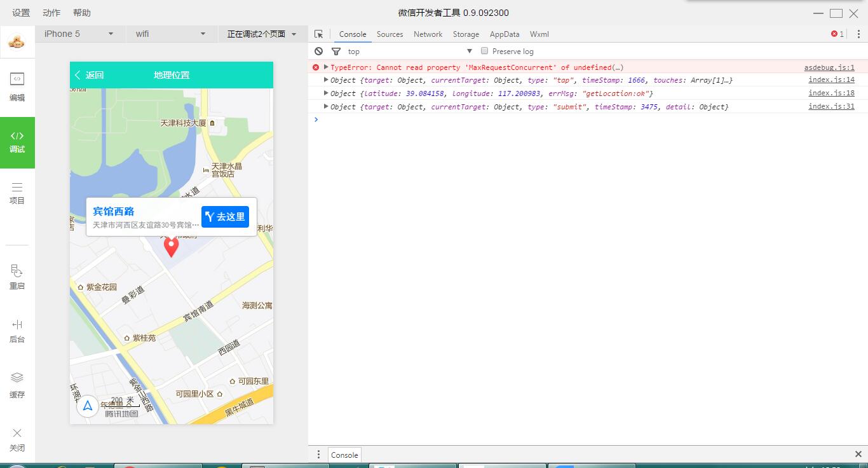Expand the tap event Object entry
Viewport: 868px width, 468px height.
(326, 79)
